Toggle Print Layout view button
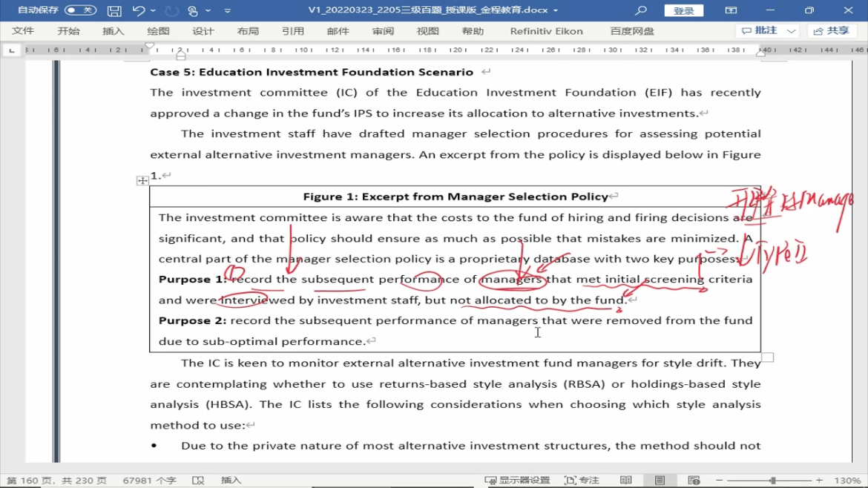The width and height of the screenshot is (868, 488). click(x=660, y=481)
